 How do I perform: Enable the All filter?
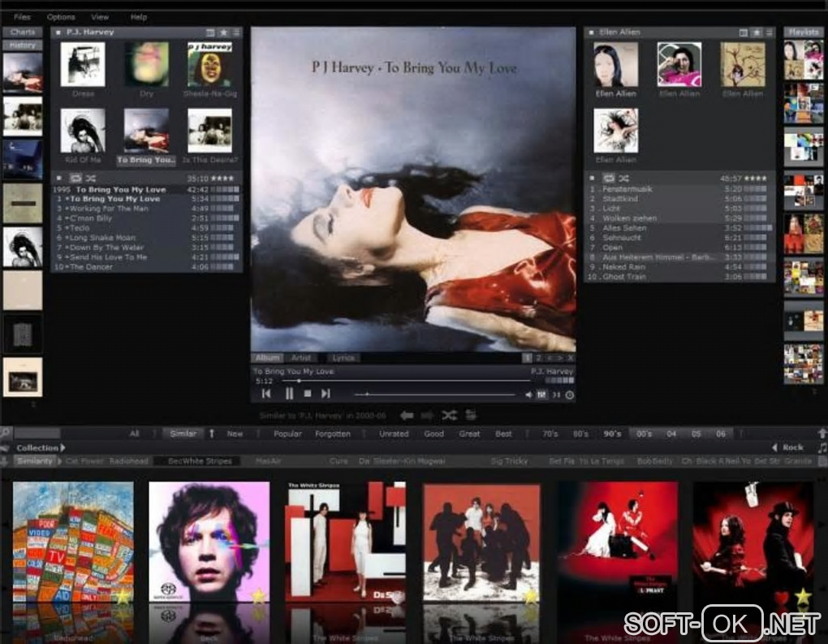click(134, 434)
